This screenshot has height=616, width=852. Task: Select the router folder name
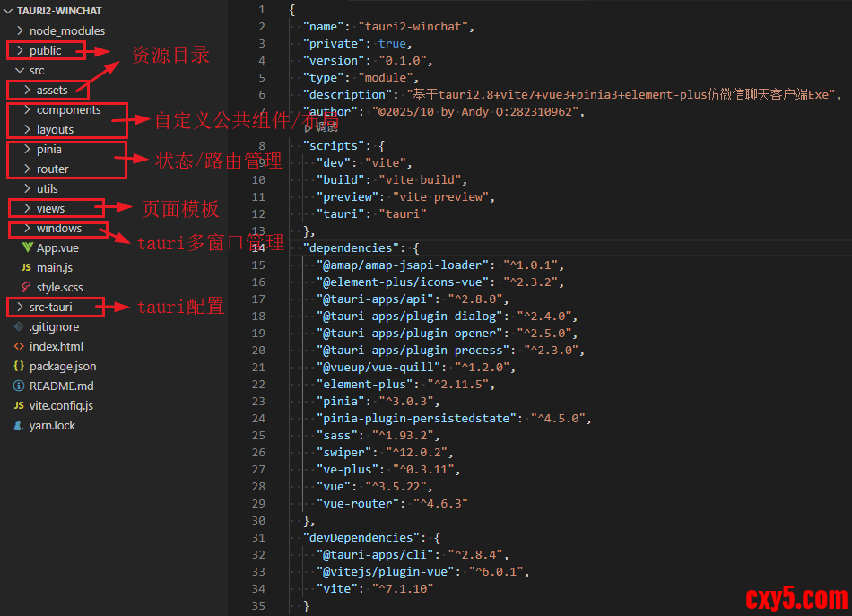tap(53, 169)
